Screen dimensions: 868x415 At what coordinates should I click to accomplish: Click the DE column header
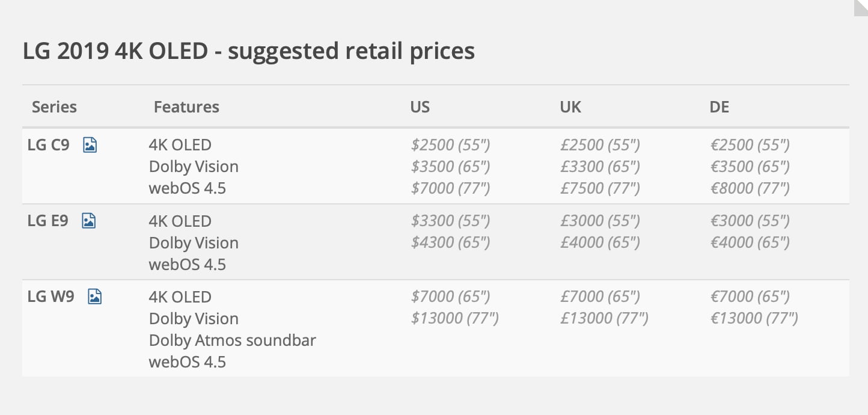(x=719, y=107)
